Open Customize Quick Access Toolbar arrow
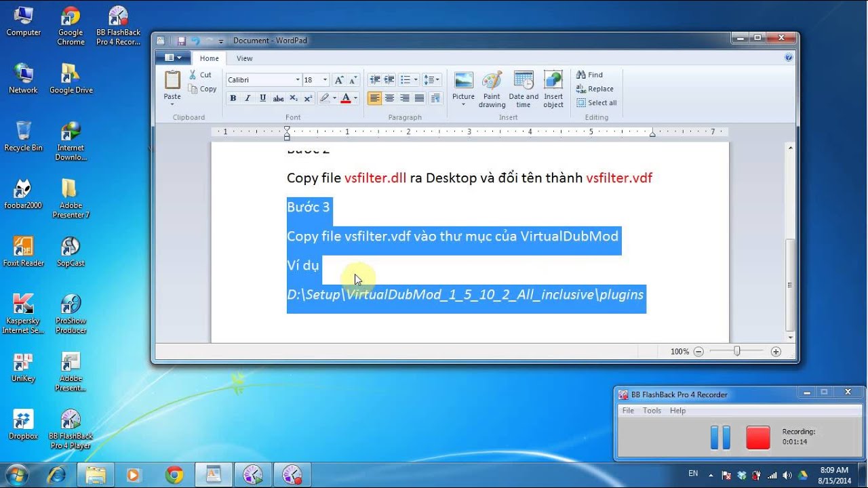868x488 pixels. pyautogui.click(x=221, y=41)
